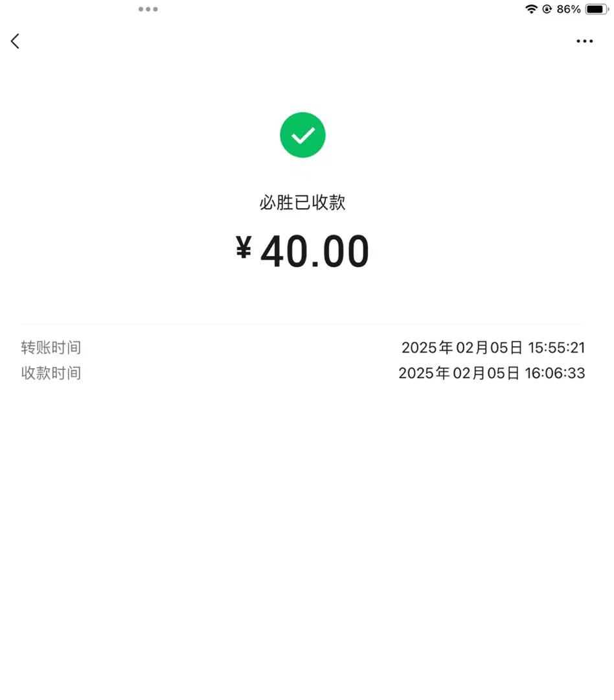This screenshot has height=700, width=614.
Task: Tap the date in the 收款时间 row
Action: click(459, 373)
